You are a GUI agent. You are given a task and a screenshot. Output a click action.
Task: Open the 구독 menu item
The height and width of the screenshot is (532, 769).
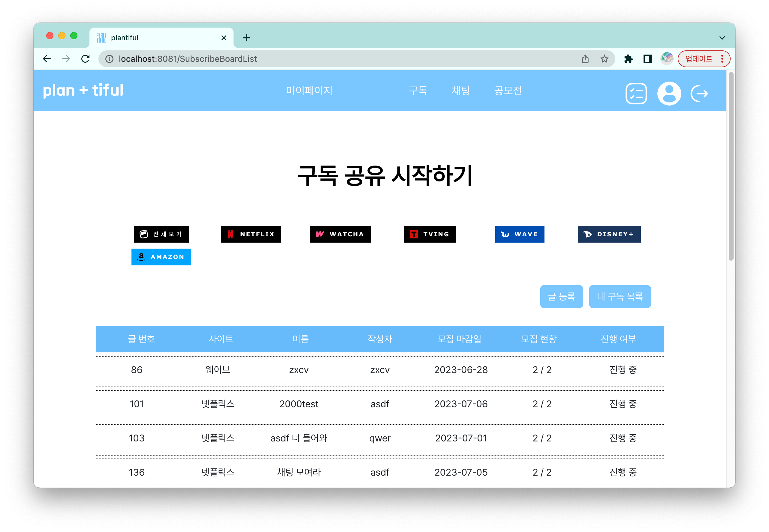[x=418, y=90]
